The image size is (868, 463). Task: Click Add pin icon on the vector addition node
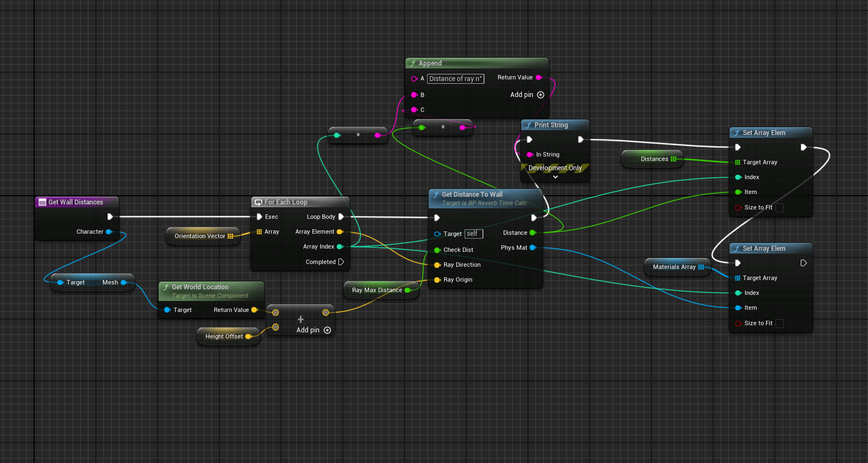click(327, 330)
